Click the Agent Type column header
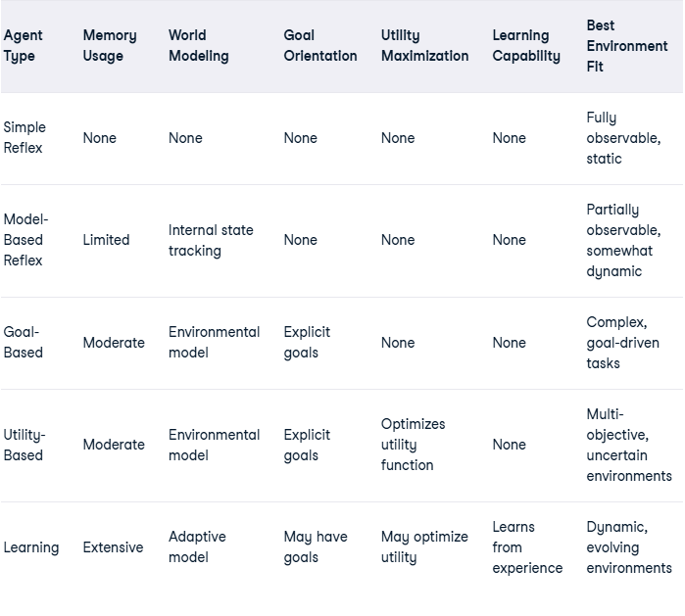 pos(24,46)
